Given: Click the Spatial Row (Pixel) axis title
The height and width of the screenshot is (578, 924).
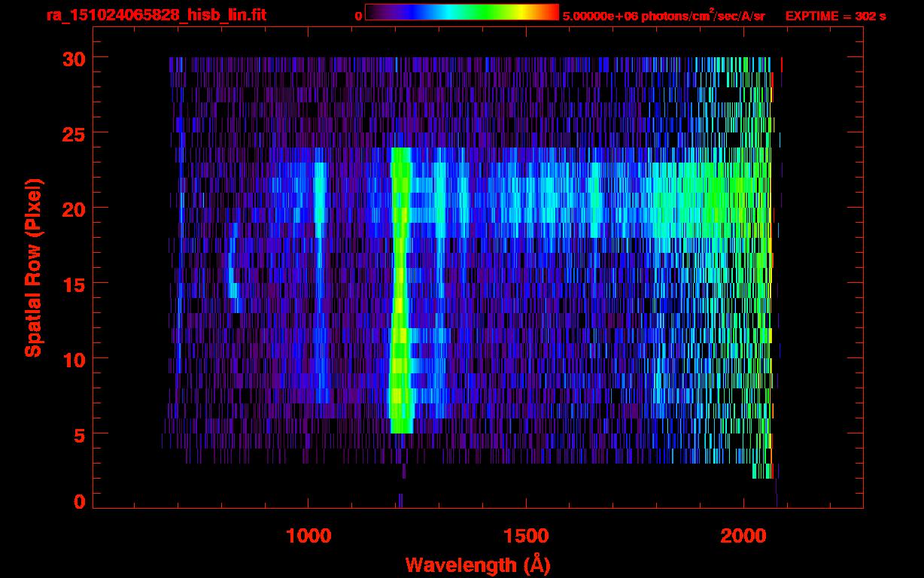Looking at the screenshot, I should (32, 267).
